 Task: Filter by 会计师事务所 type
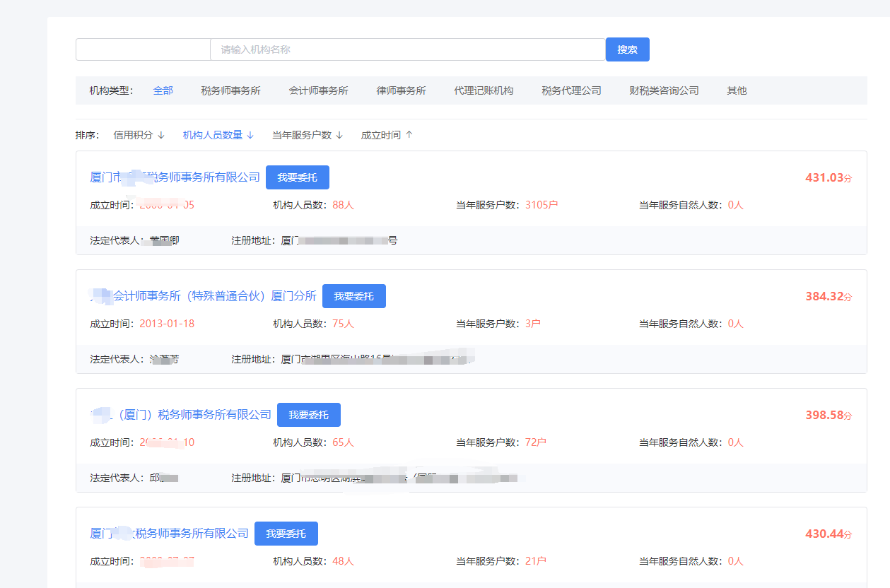point(318,90)
